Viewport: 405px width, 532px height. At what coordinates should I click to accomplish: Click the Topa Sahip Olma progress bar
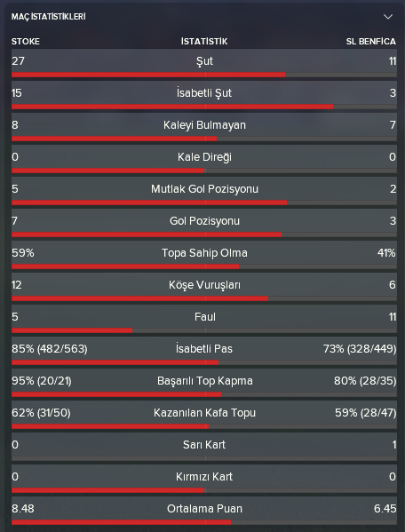pos(204,266)
